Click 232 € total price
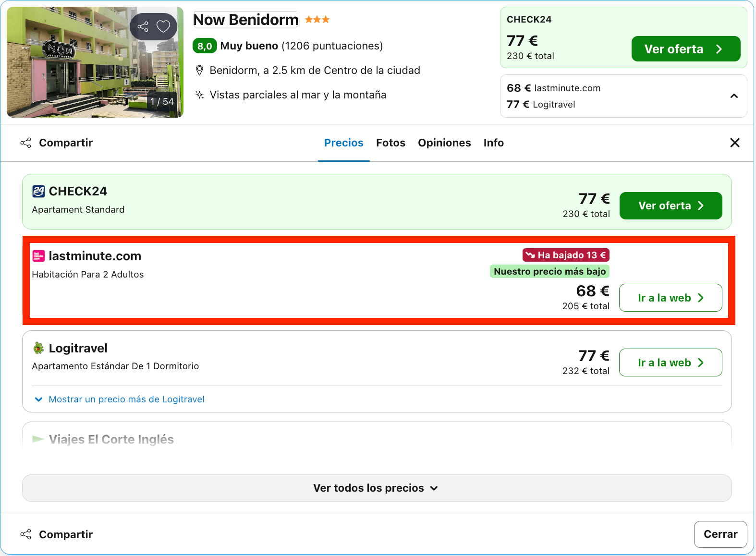Viewport: 756px width, 556px height. coord(585,371)
